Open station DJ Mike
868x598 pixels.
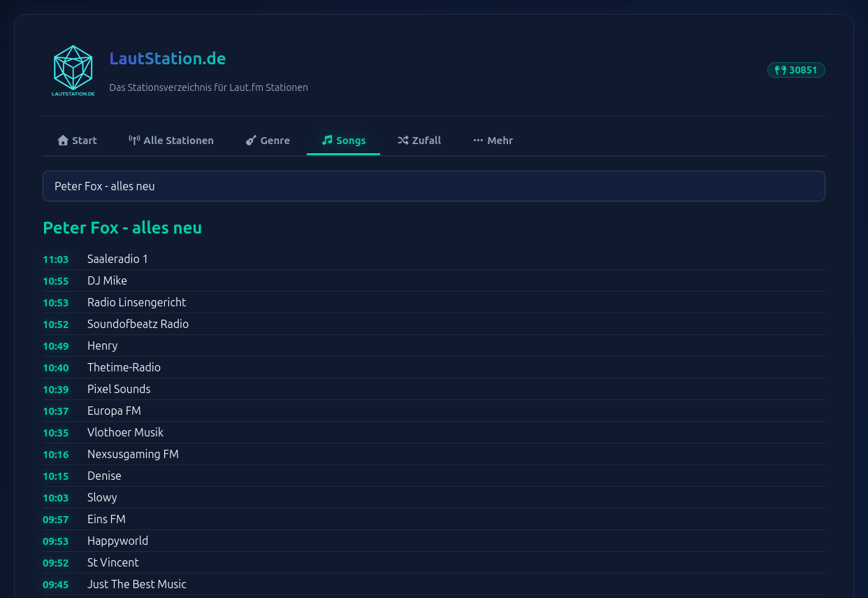[x=107, y=280]
